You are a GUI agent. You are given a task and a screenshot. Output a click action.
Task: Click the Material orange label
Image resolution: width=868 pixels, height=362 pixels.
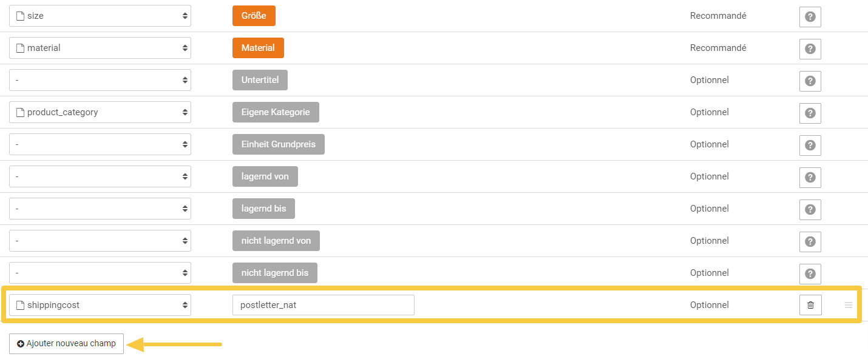[x=258, y=48]
